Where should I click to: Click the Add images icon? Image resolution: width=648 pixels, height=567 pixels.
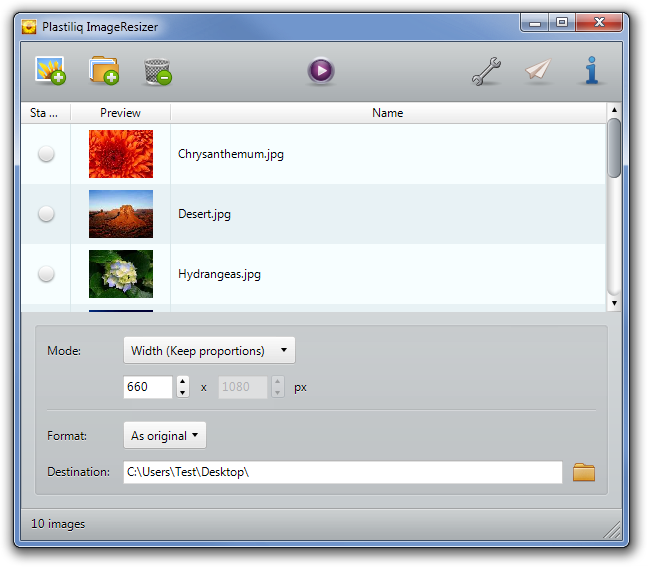pyautogui.click(x=50, y=70)
